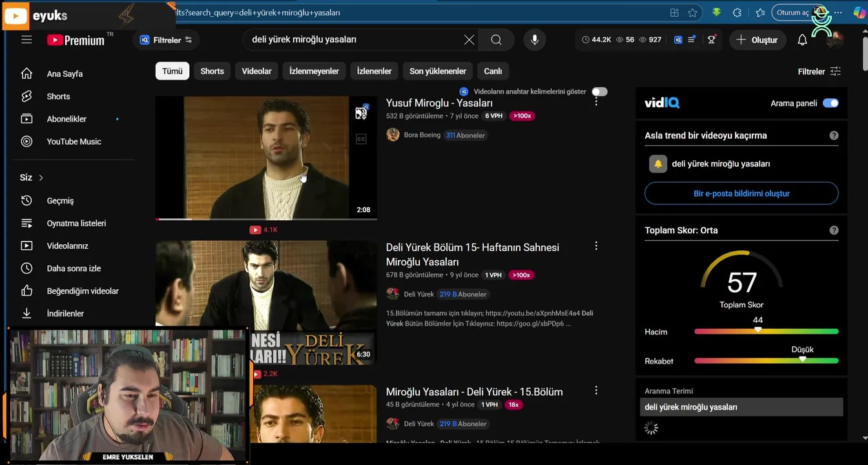Select the İzlenmeyenler filter chip
The width and height of the screenshot is (868, 465).
[x=314, y=71]
